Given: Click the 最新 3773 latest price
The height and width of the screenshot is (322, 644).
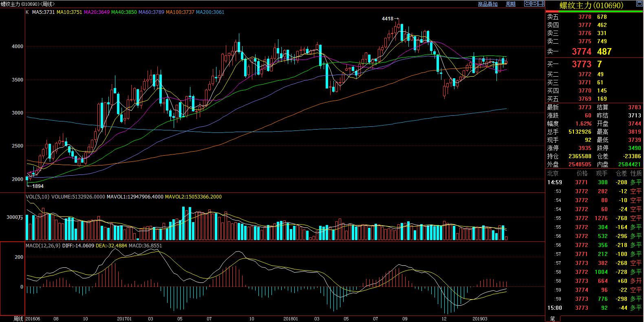Looking at the screenshot, I should 585,108.
